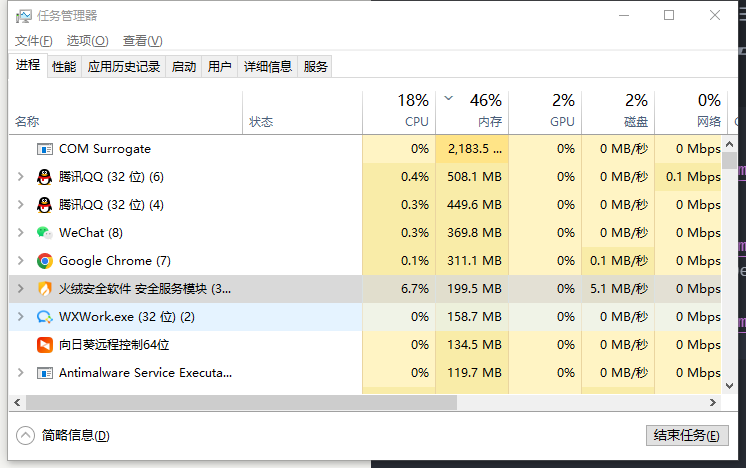Switch to the 服务 tab
The width and height of the screenshot is (746, 468).
(x=315, y=67)
